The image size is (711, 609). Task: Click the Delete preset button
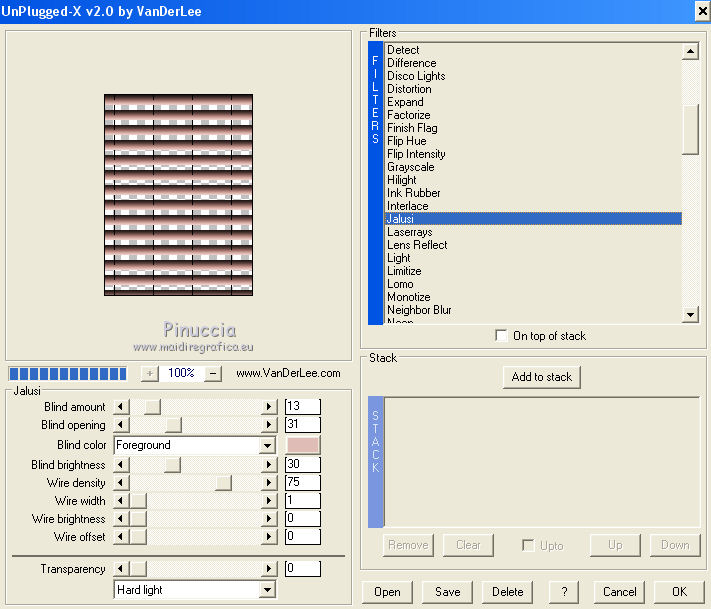[x=507, y=592]
